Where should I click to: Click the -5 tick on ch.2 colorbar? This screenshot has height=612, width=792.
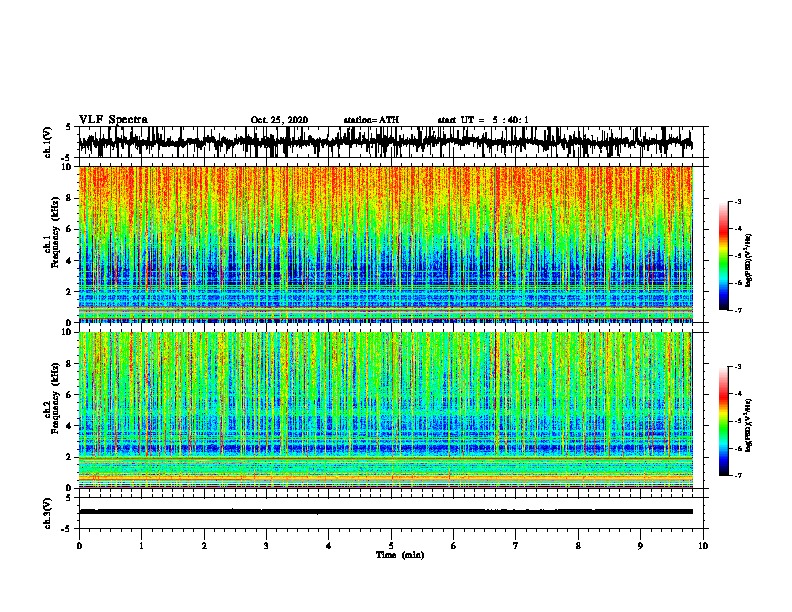tap(738, 421)
